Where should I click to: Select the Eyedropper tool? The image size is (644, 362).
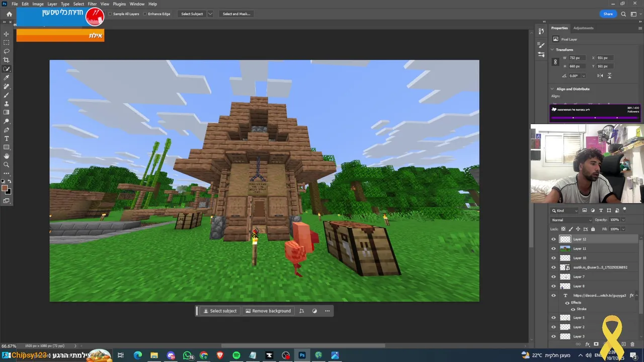click(x=7, y=77)
